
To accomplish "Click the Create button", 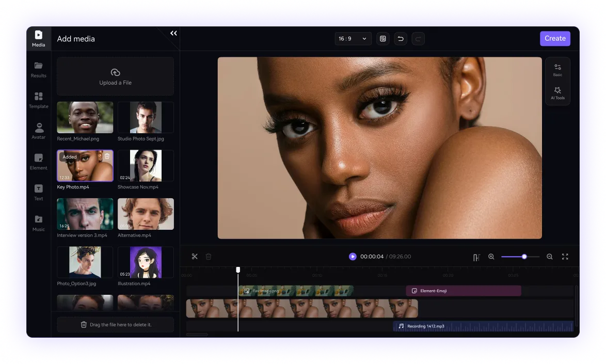I will click(x=555, y=38).
